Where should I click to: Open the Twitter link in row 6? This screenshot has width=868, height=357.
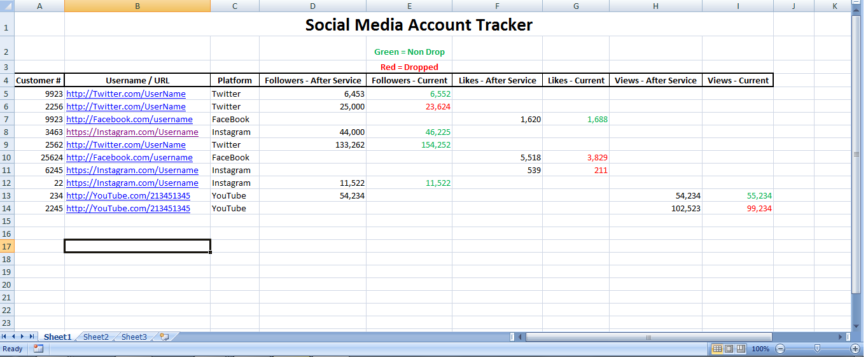(x=126, y=107)
